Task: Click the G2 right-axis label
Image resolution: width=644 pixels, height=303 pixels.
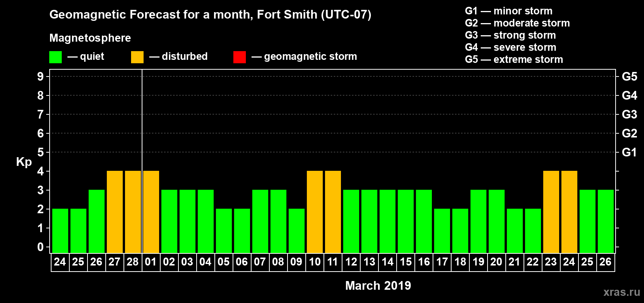Action: coord(629,133)
